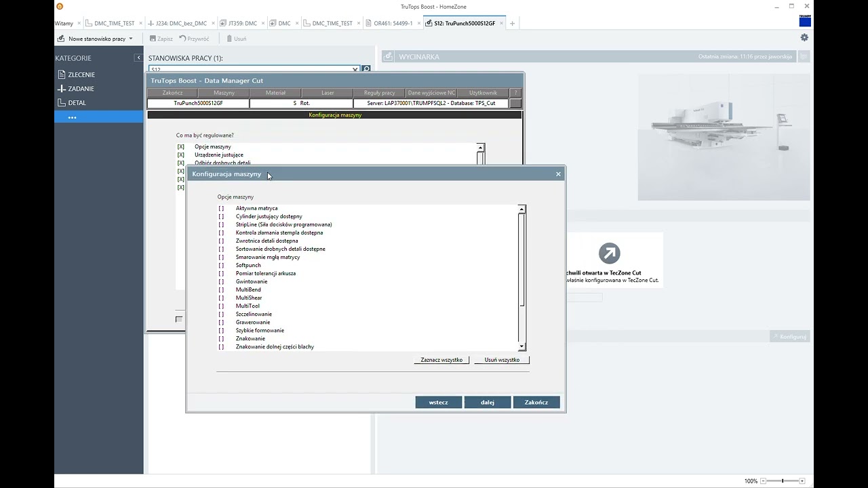
Task: Click the blue Zakończ button in the dialog
Action: tap(536, 403)
